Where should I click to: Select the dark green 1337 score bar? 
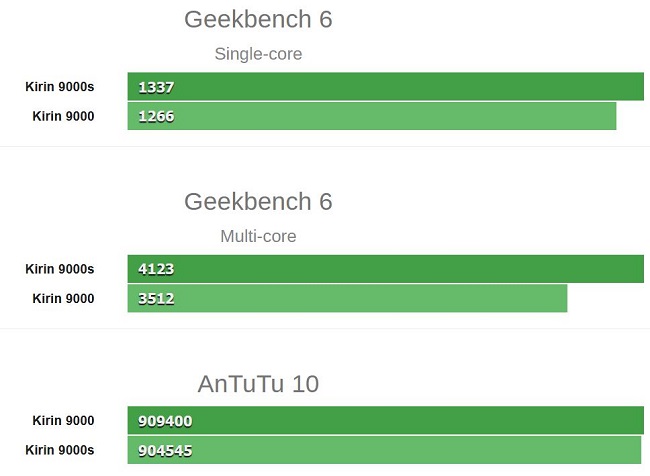pyautogui.click(x=385, y=87)
